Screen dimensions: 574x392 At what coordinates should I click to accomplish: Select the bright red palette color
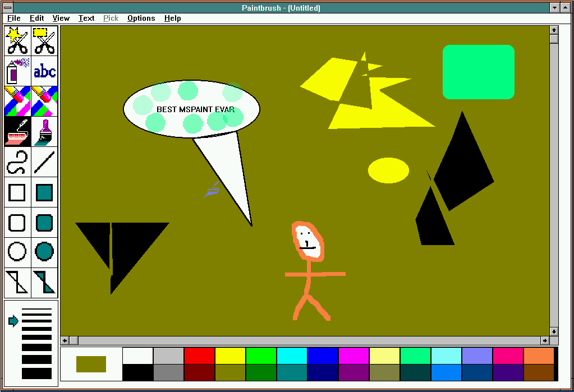coord(199,356)
